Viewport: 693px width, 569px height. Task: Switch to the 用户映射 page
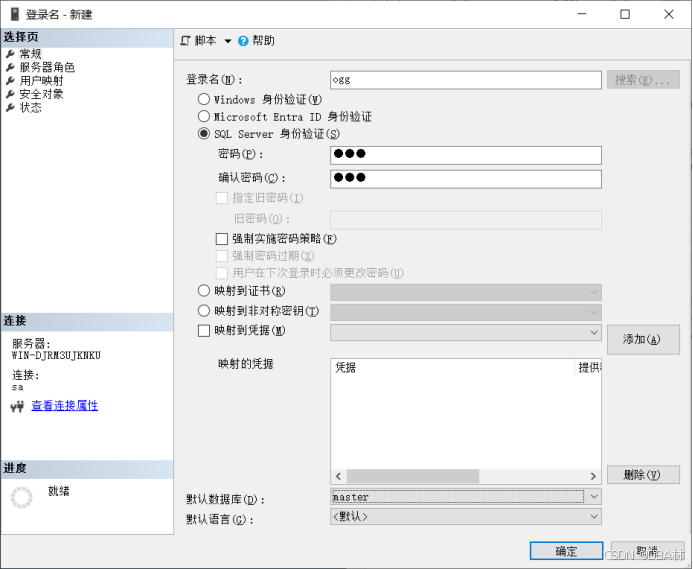tap(42, 80)
